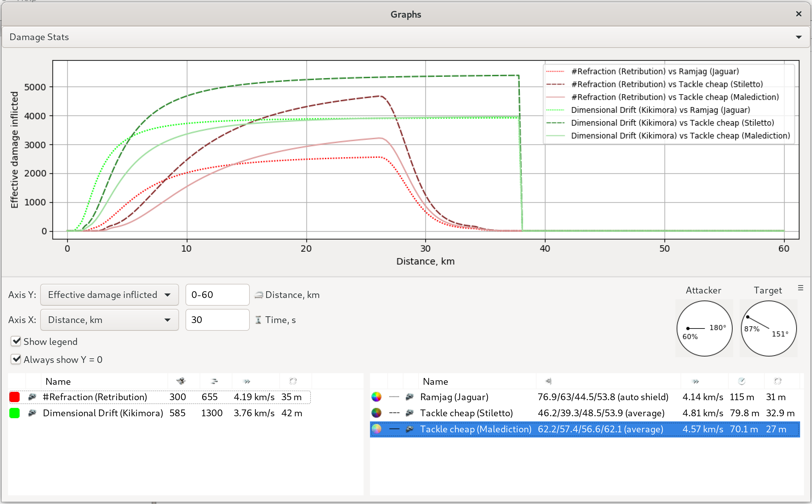Open the Axis Y Effective damage inflicted dropdown

pyautogui.click(x=109, y=295)
